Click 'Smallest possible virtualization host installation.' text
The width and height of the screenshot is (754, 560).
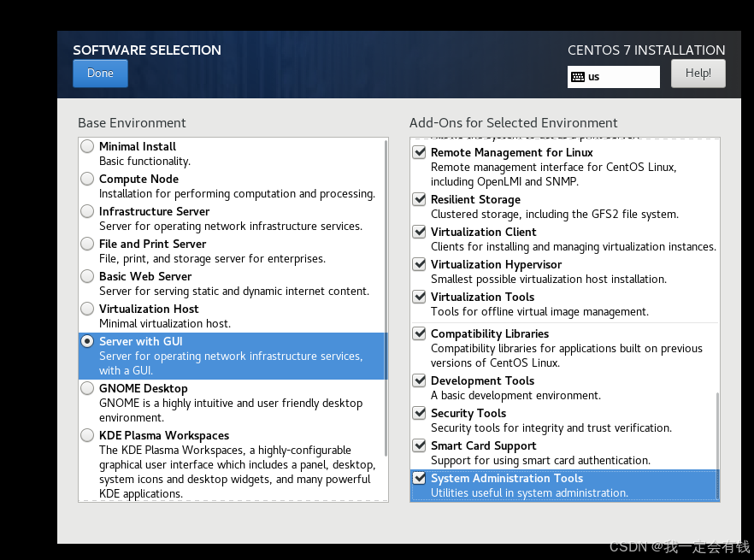tap(549, 280)
